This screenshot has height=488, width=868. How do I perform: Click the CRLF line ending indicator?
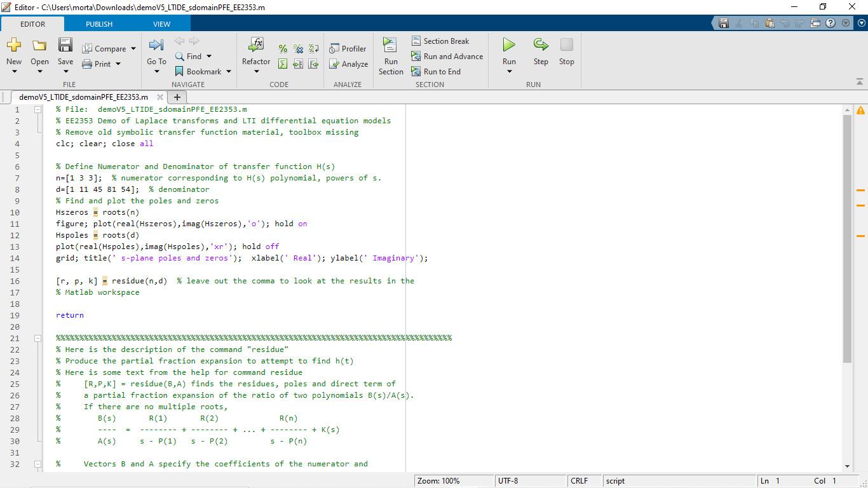pos(579,481)
